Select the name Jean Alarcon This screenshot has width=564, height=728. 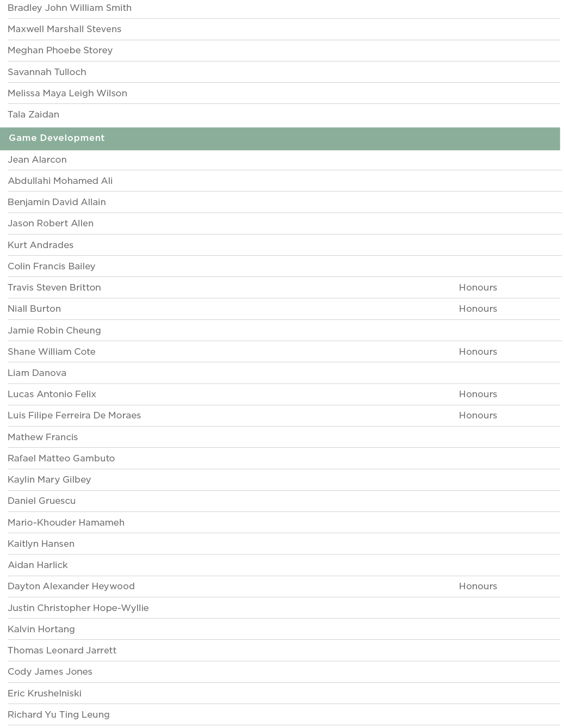pos(37,159)
